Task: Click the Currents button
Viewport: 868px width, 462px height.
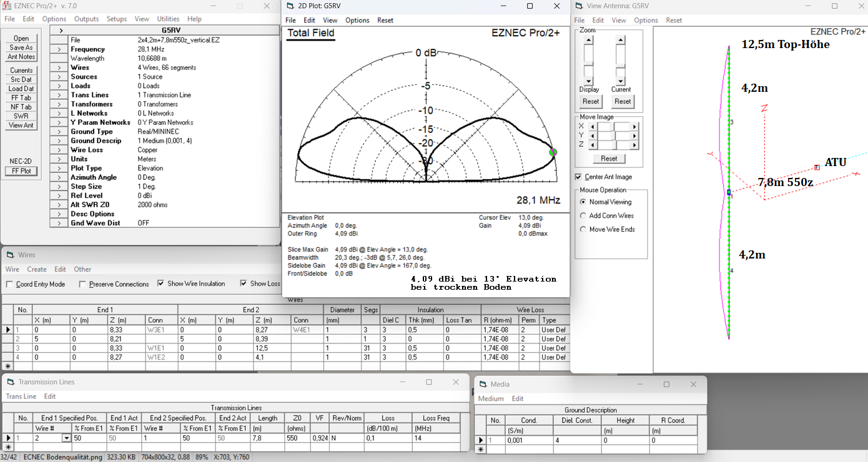Action: pyautogui.click(x=21, y=71)
